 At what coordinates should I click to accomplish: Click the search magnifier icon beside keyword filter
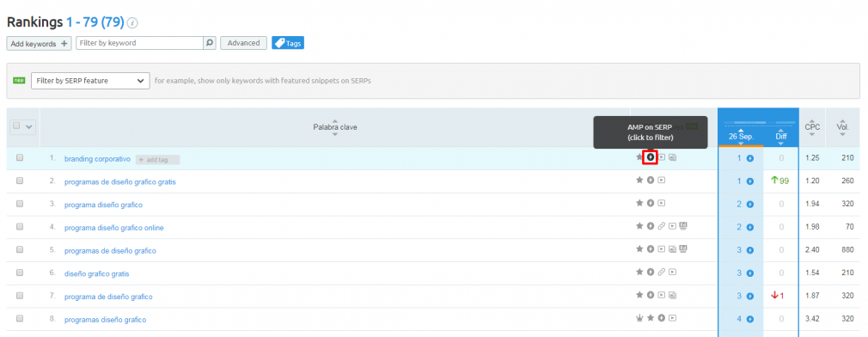point(210,43)
